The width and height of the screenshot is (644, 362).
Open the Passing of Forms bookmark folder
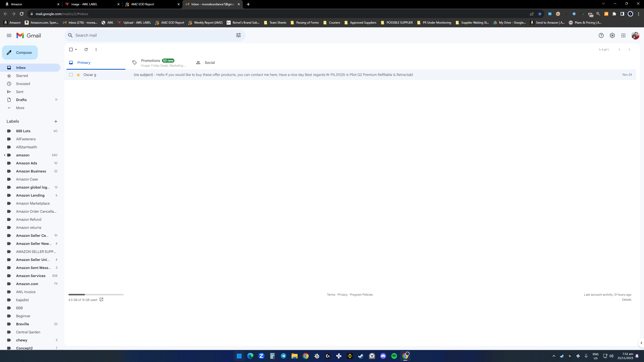(x=305, y=23)
